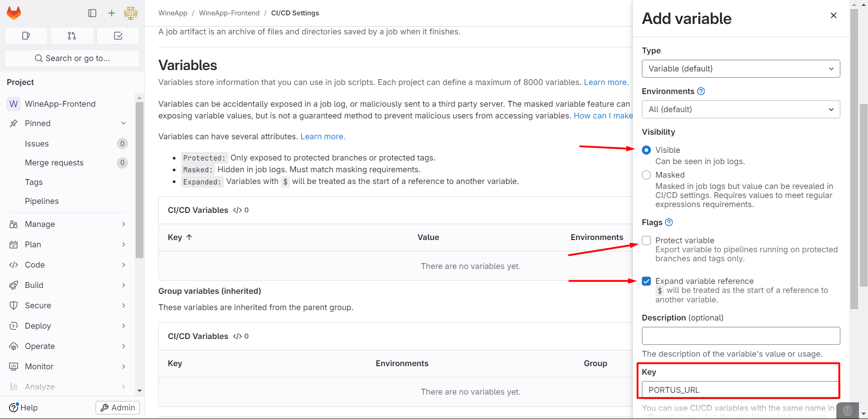Click the Admin button
This screenshot has height=419, width=868.
tap(118, 408)
